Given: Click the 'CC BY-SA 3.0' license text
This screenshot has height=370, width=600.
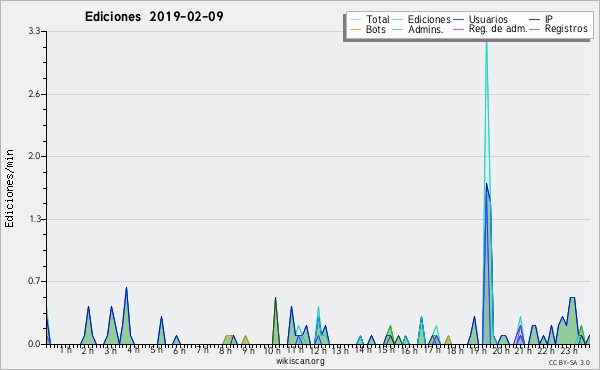Looking at the screenshot, I should [569, 363].
